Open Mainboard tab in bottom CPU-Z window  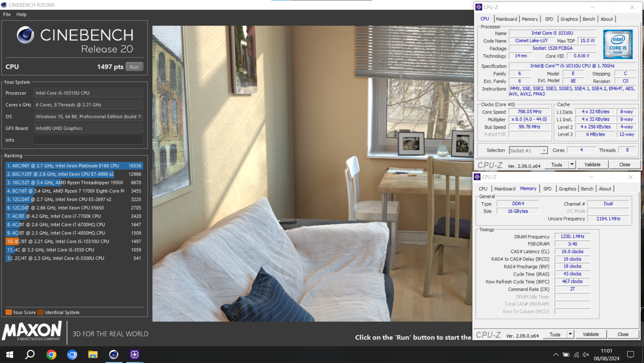pyautogui.click(x=505, y=189)
